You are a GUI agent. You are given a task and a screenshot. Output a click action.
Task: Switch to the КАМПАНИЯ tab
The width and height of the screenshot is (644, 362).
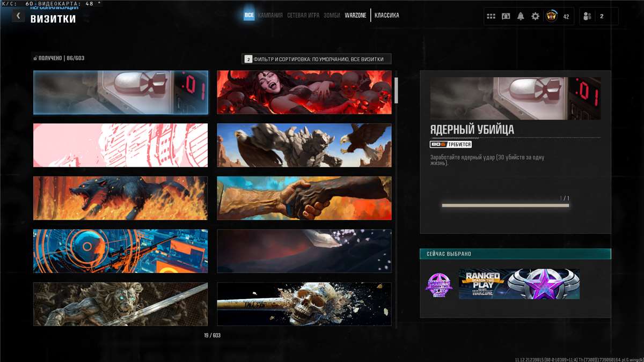[270, 16]
